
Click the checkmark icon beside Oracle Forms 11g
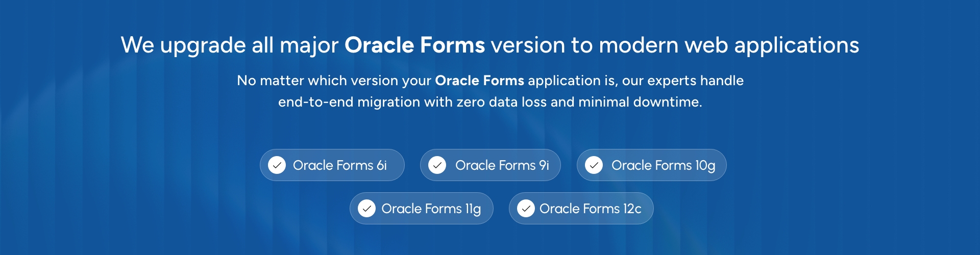click(x=366, y=209)
